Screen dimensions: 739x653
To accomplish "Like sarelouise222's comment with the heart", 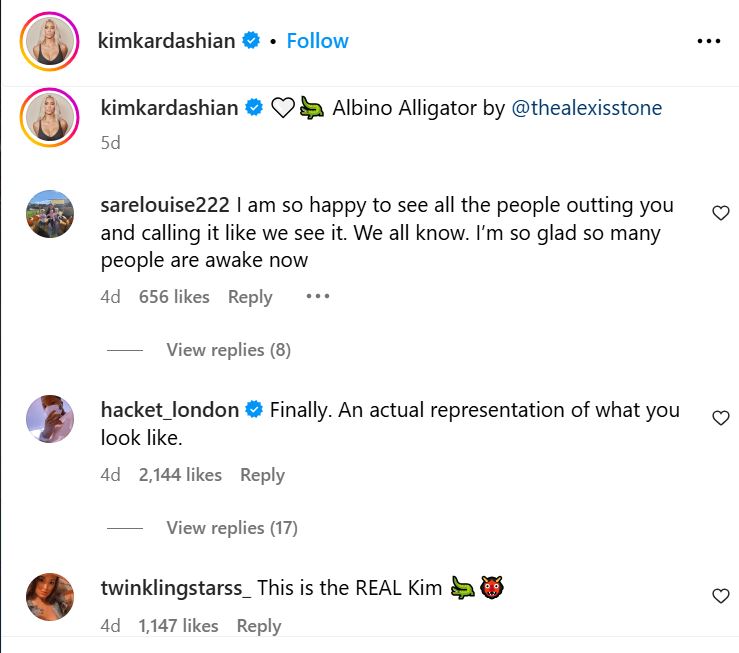I will (720, 212).
